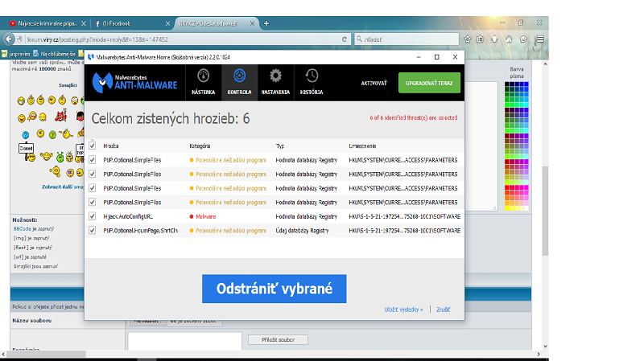Click the Hrozba column header
This screenshot has height=361, width=644.
pos(111,146)
